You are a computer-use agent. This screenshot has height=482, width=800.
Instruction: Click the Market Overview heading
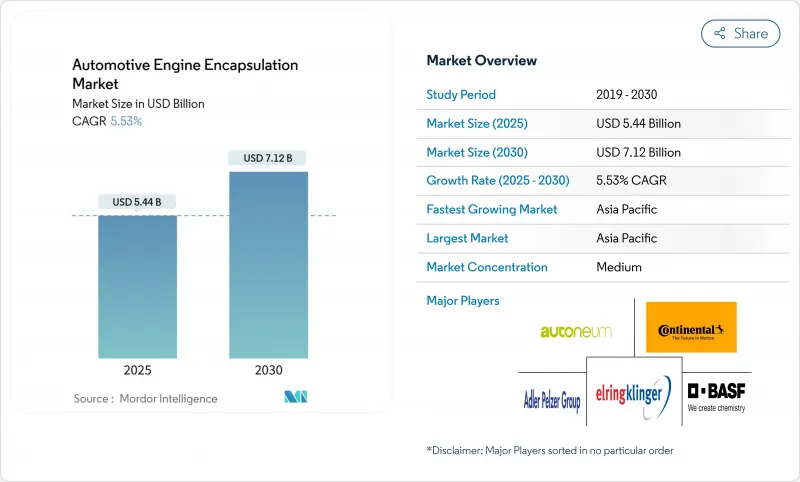tap(481, 61)
